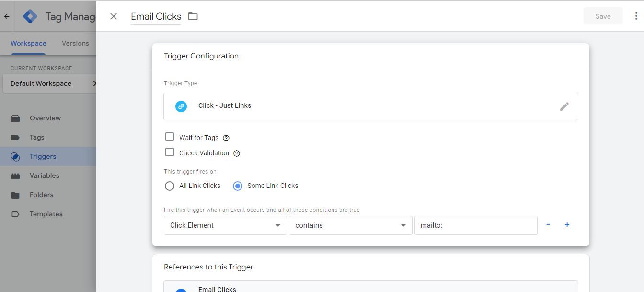Screen dimensions: 644x292
Task: Enable the Check Validation checkbox
Action: 170,152
